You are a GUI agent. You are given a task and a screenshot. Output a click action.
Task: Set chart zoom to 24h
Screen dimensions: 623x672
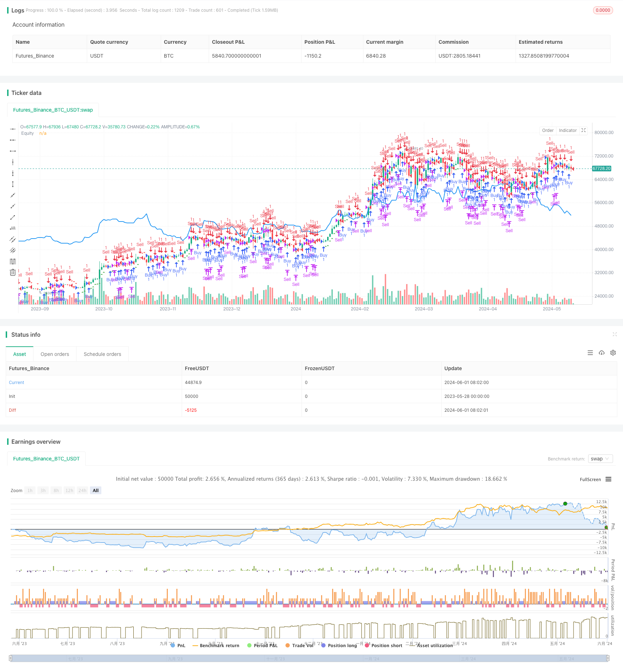(x=82, y=490)
